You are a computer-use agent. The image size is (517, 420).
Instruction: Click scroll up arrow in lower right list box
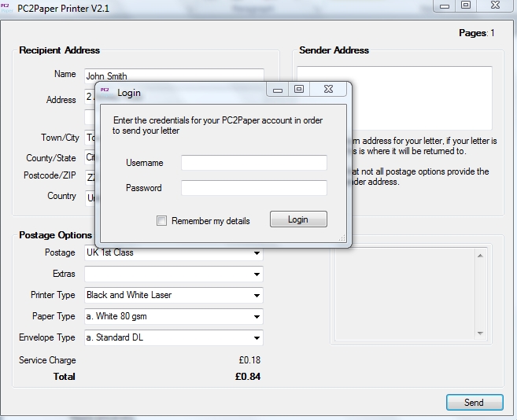(480, 256)
